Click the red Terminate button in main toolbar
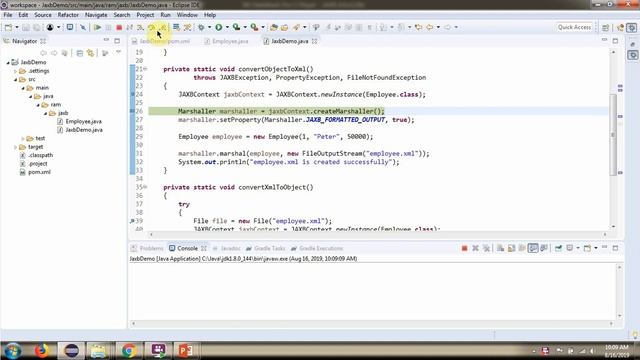640x360 pixels. click(x=119, y=27)
